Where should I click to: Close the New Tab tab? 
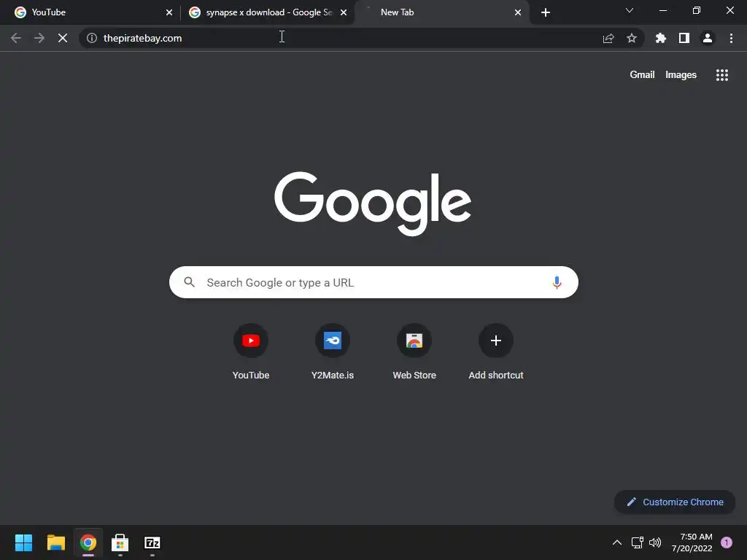click(518, 12)
